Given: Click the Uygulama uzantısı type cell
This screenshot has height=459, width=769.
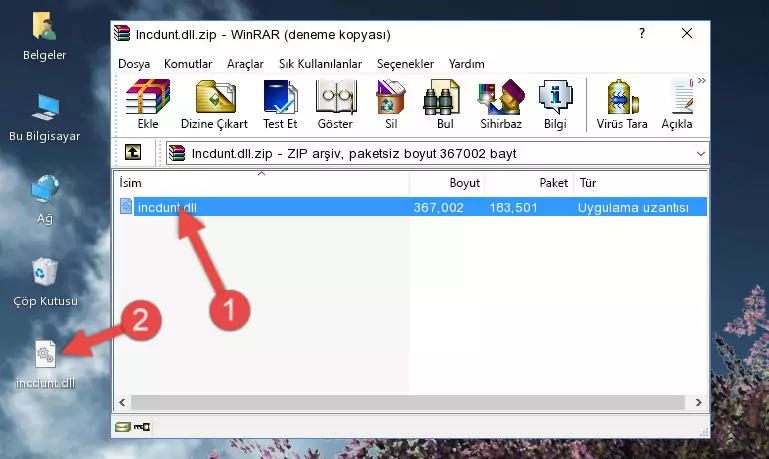Looking at the screenshot, I should point(633,207).
